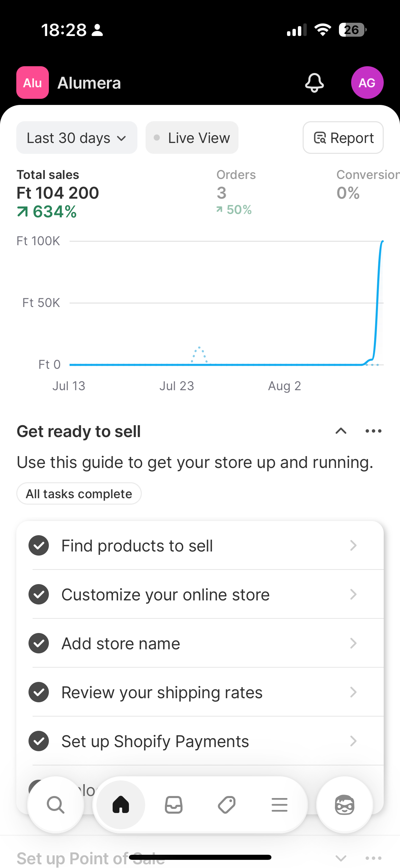The image size is (400, 868).
Task: Click Add store name checkmark
Action: 39,643
